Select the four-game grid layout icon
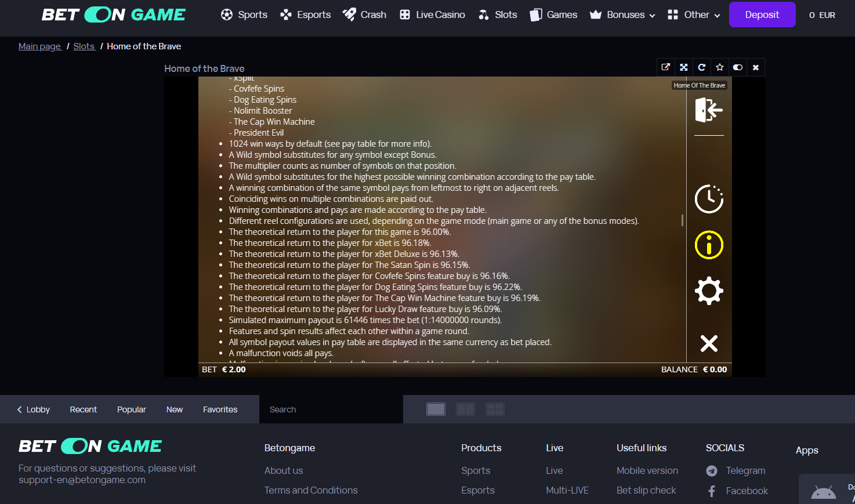The image size is (855, 504). 495,409
